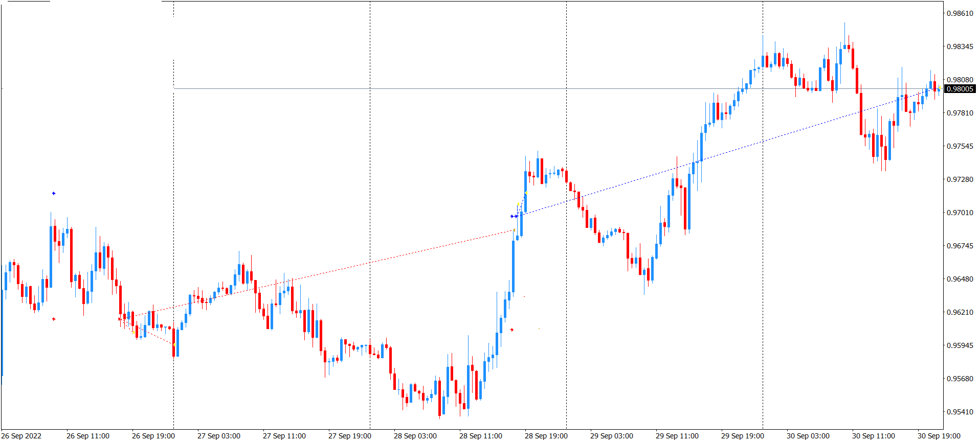Click the 0.98080 price axis label
The height and width of the screenshot is (443, 980).
960,80
